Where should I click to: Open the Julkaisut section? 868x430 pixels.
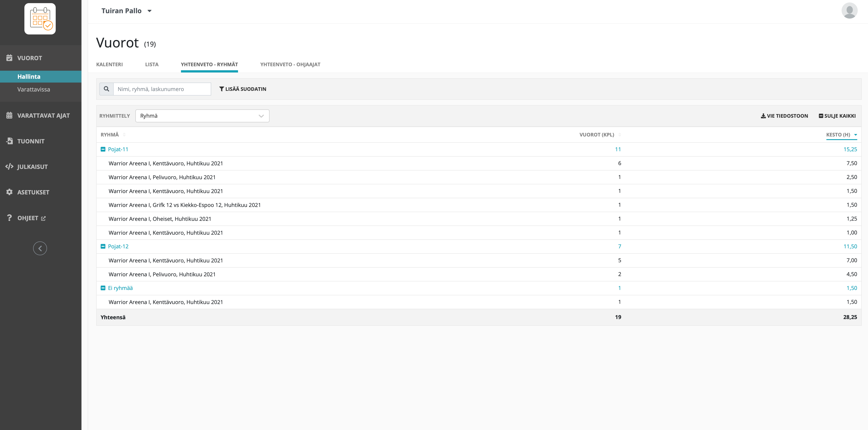coord(32,167)
